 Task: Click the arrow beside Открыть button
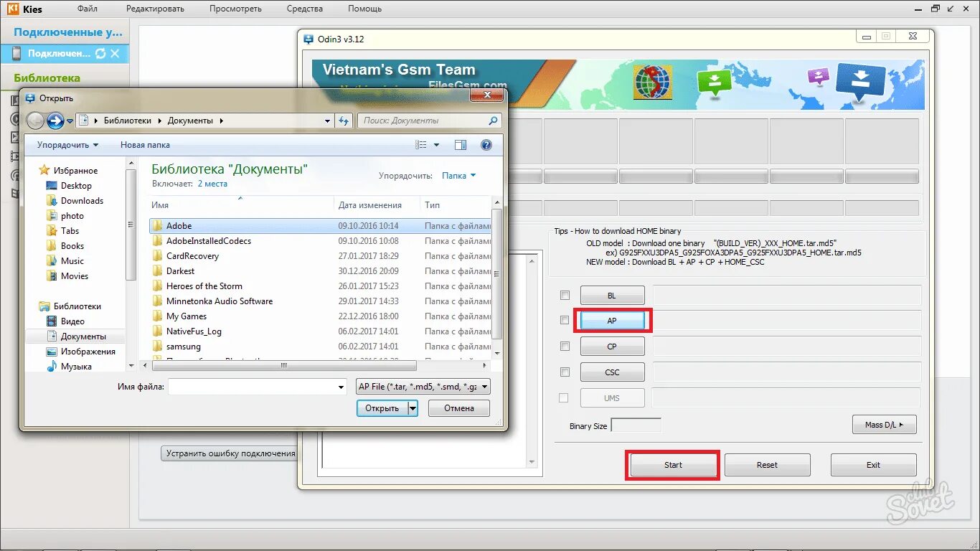(413, 408)
